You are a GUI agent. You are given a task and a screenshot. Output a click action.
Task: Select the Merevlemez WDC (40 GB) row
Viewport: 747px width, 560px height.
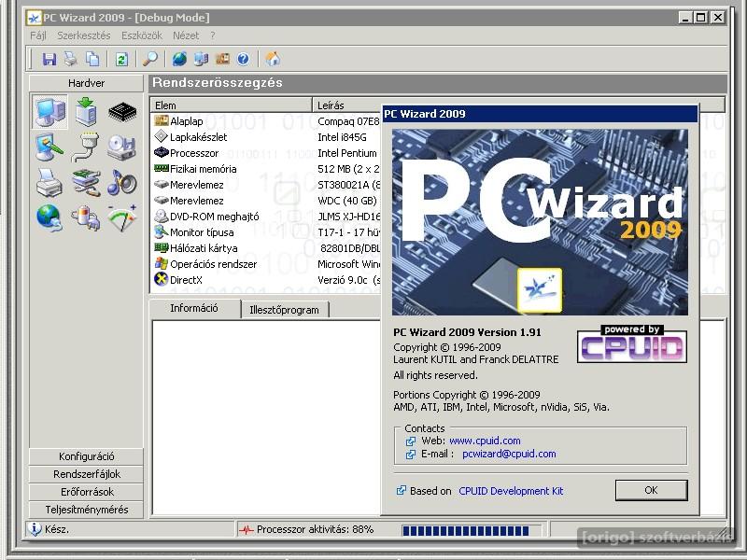tap(266, 201)
